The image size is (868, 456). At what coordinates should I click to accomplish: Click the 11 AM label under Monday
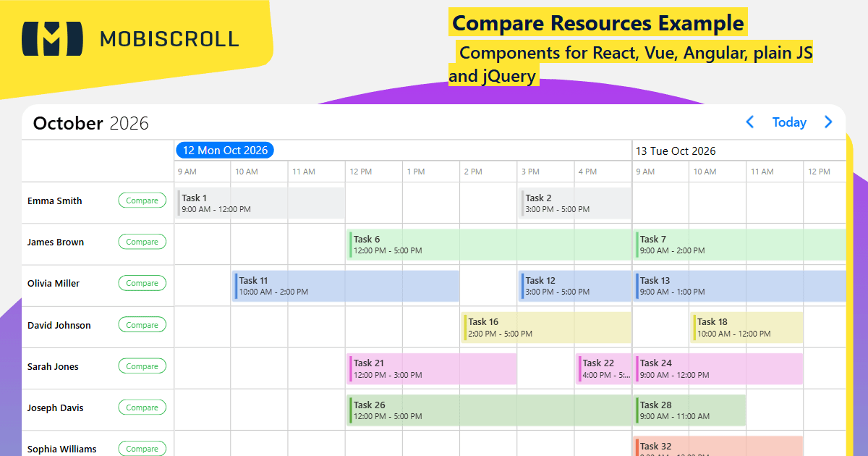click(x=304, y=172)
